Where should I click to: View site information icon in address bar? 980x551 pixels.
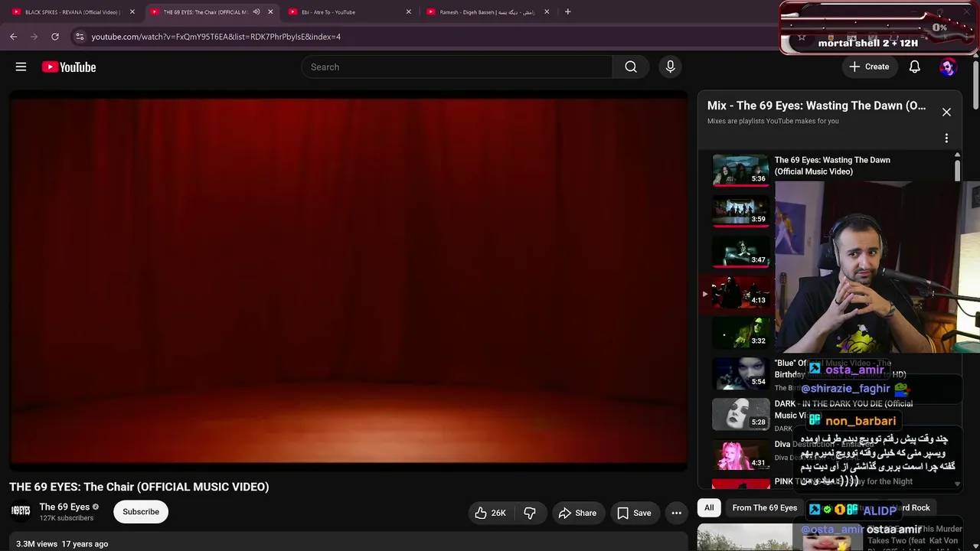[x=80, y=37]
